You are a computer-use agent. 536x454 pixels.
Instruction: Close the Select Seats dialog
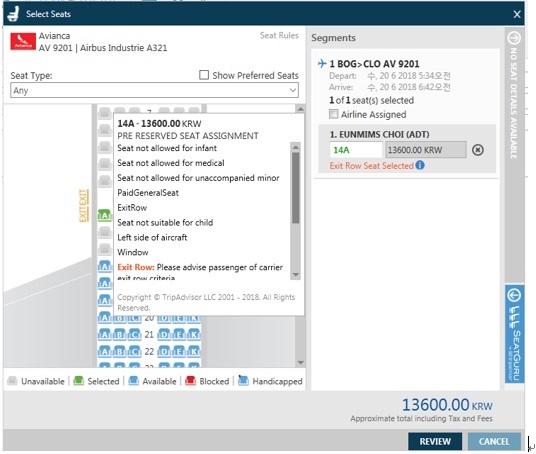(517, 14)
